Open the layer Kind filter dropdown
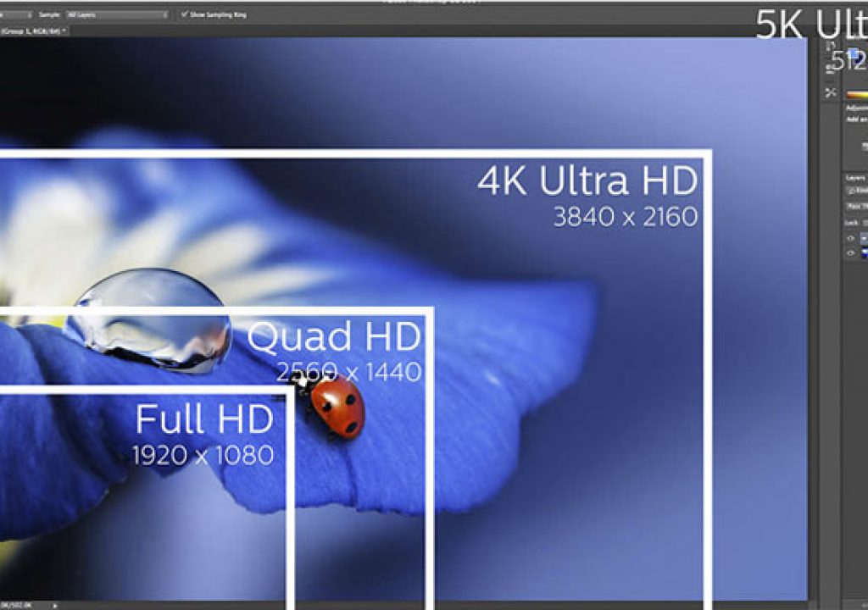Screen dimensions: 868x610 (x=857, y=191)
